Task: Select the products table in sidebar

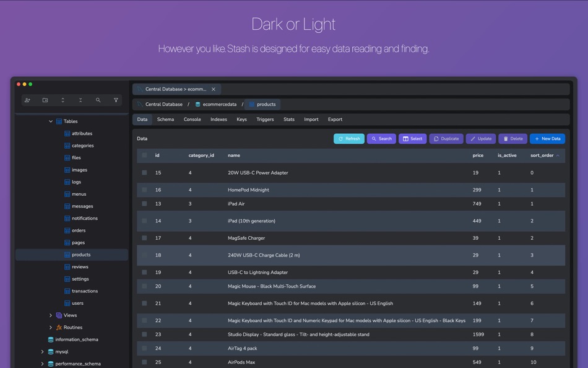Action: (72, 255)
